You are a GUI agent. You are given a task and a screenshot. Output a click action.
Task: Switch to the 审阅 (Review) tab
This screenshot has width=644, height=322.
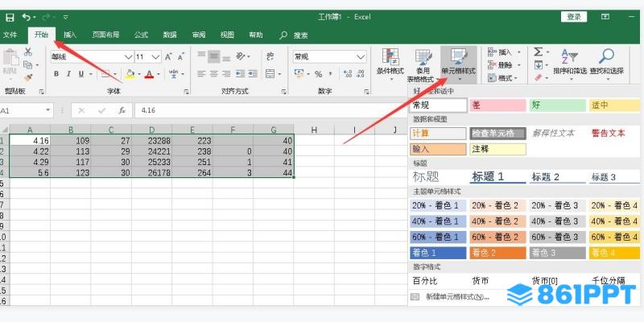[x=199, y=35]
